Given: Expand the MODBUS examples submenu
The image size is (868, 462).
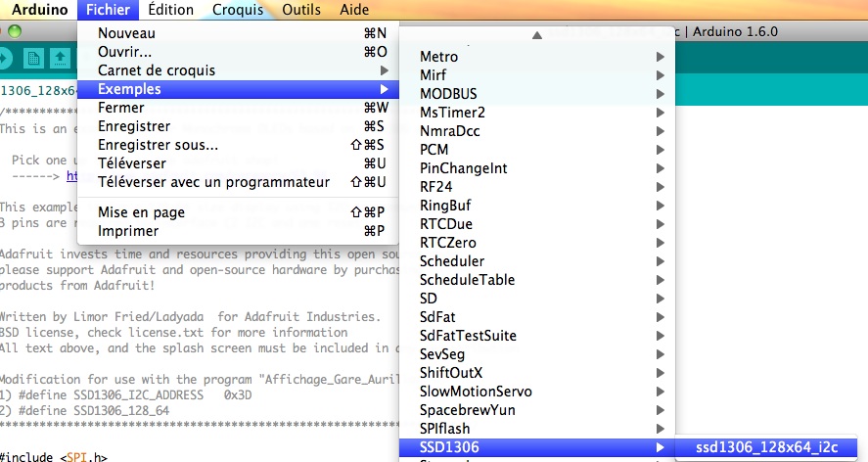Looking at the screenshot, I should click(537, 94).
